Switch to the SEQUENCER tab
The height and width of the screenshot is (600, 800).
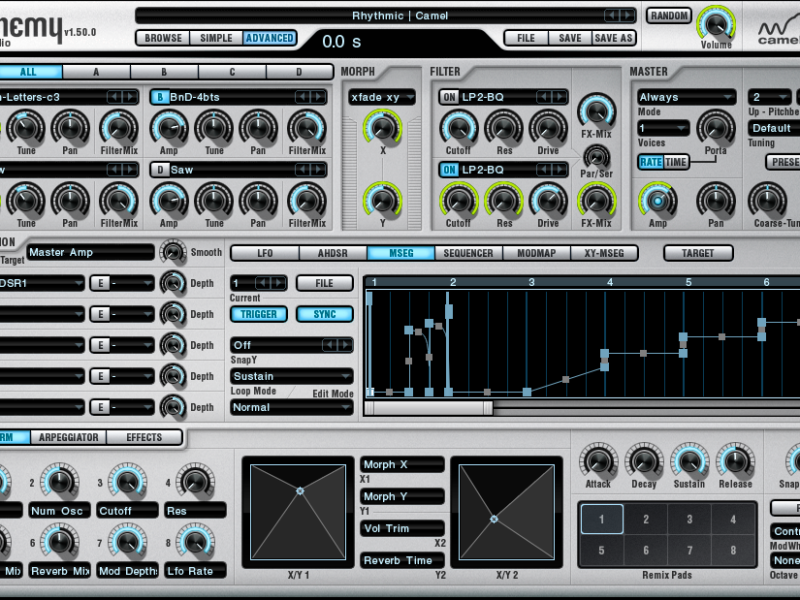tap(468, 253)
